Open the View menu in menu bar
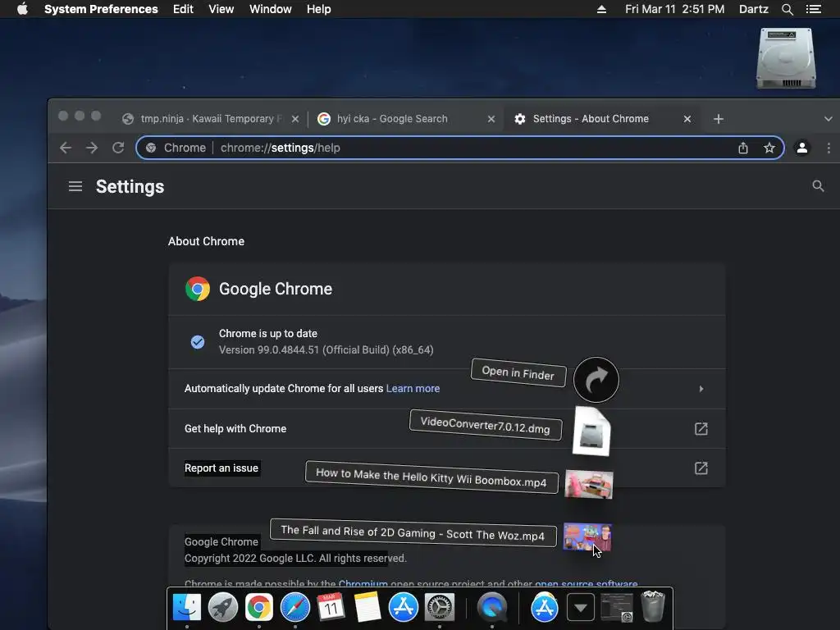840x630 pixels. 221,9
